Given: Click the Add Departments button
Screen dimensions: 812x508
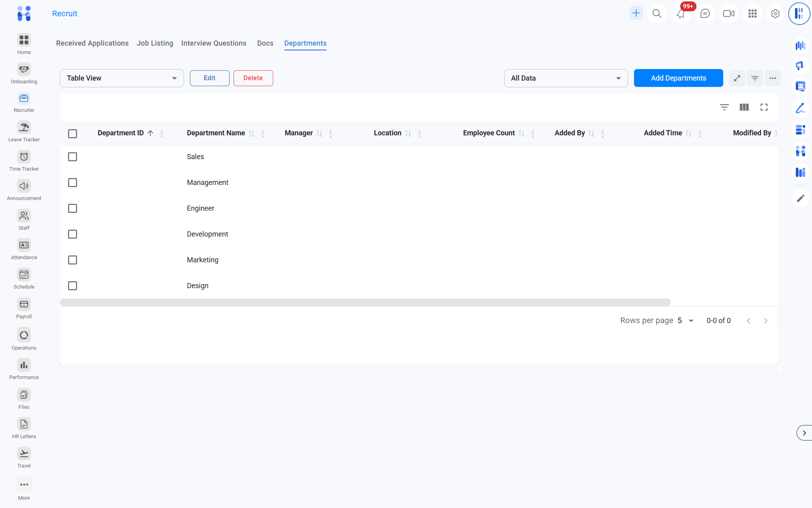Looking at the screenshot, I should click(678, 78).
